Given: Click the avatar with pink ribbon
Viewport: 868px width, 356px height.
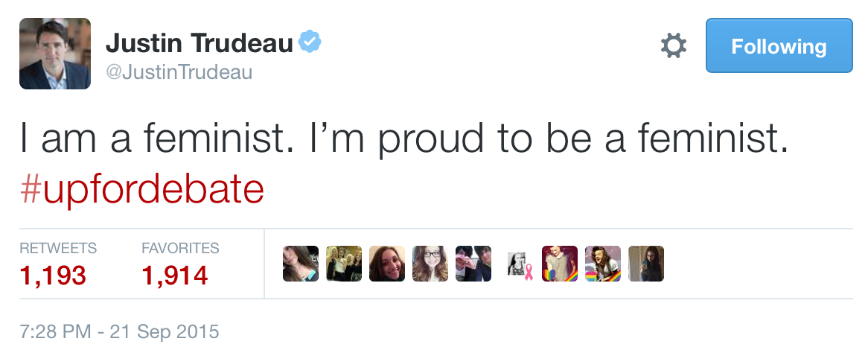Looking at the screenshot, I should tap(518, 264).
